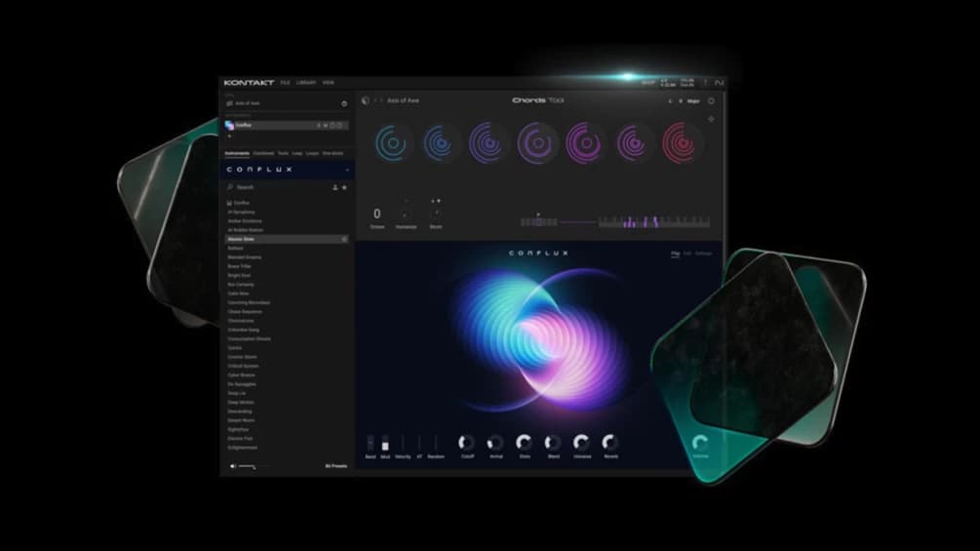Go to previous preset arrow near Axis of Awe
The height and width of the screenshot is (551, 980).
[375, 100]
